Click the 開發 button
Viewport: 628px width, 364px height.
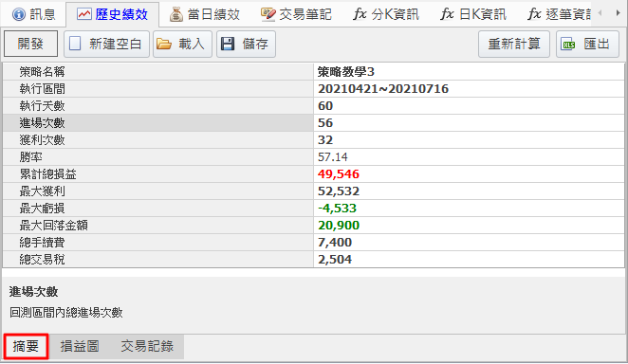(30, 44)
